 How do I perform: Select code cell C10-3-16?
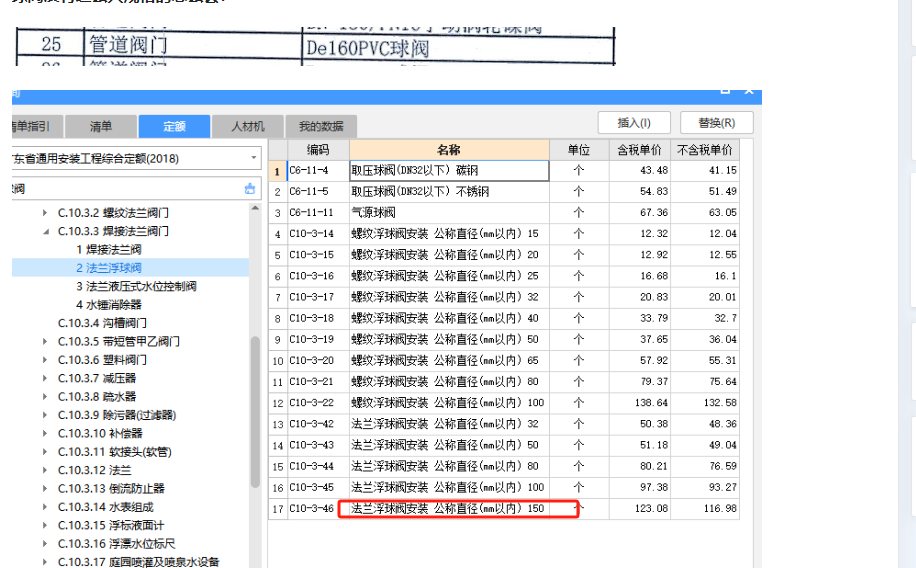pos(318,276)
